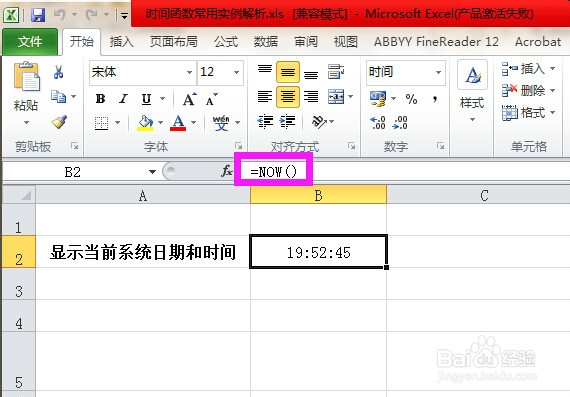Increase font size with large A
Screen dimensions: 570x397
click(189, 99)
